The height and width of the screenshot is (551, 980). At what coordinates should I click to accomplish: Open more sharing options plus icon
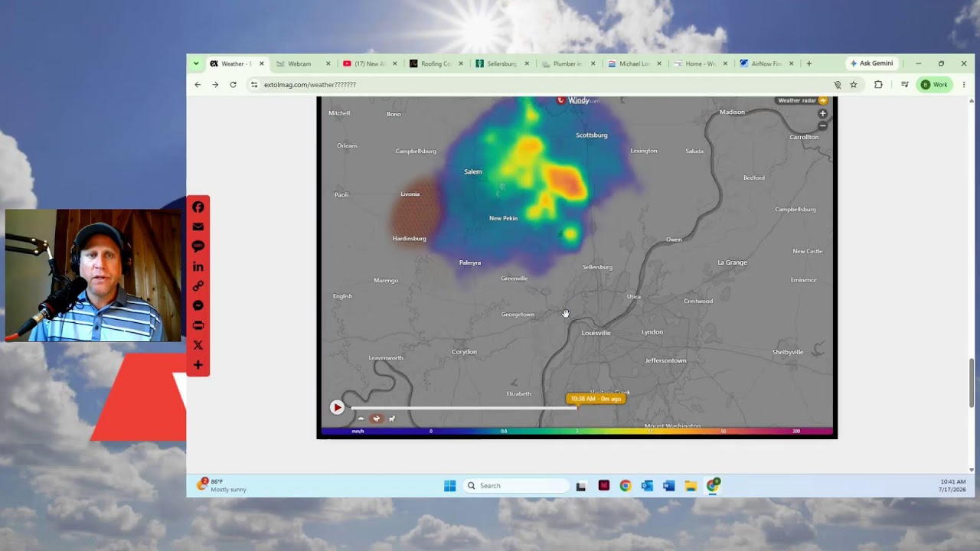point(198,365)
